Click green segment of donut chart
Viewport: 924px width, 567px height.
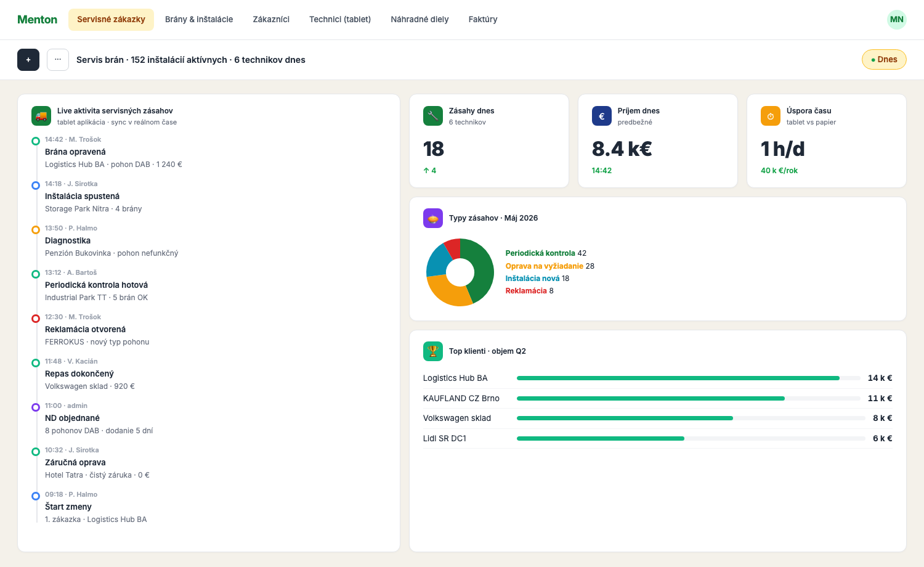(x=484, y=269)
